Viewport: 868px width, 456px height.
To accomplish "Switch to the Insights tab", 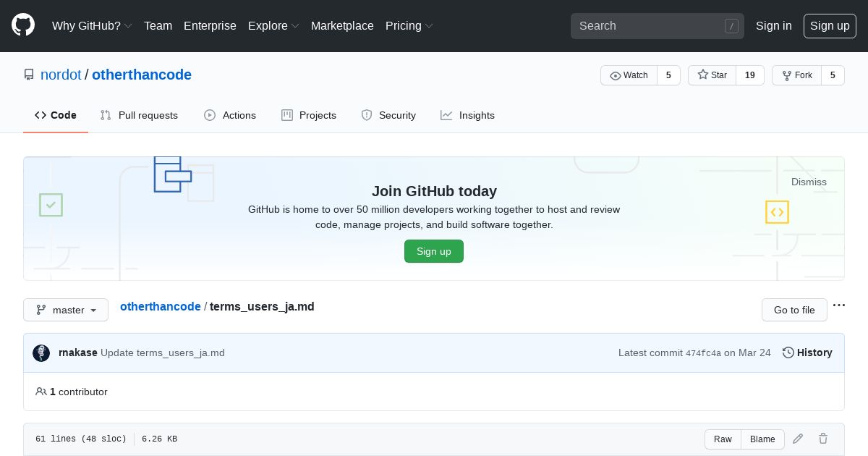I will pyautogui.click(x=467, y=115).
